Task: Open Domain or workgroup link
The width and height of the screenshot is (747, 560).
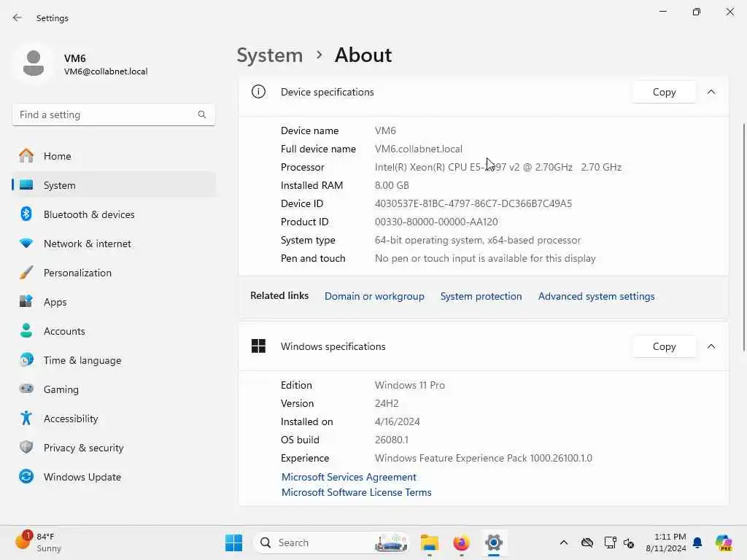Action: coord(374,296)
